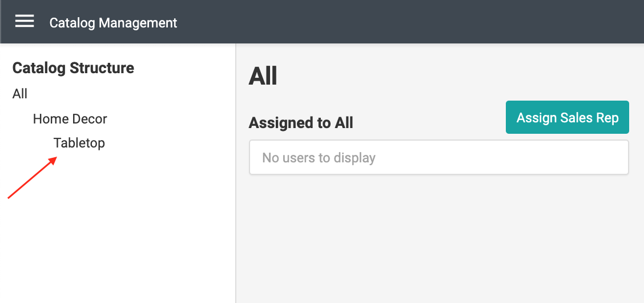
Task: Click the divider between sidebar and content
Action: coord(236,229)
